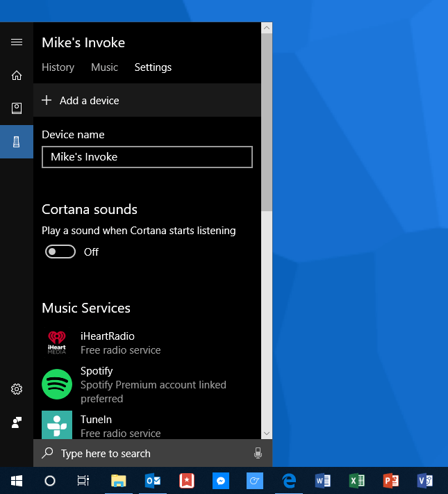
Task: Click the Device name input field
Action: click(x=147, y=157)
